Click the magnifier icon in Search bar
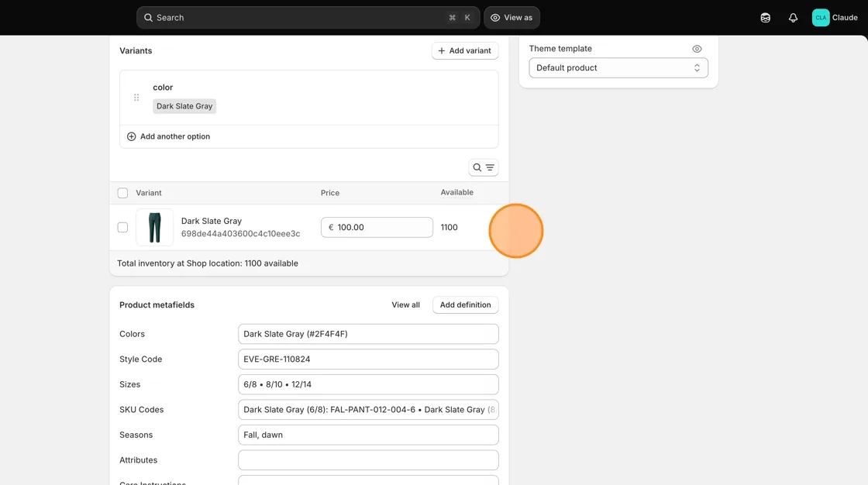 (148, 18)
